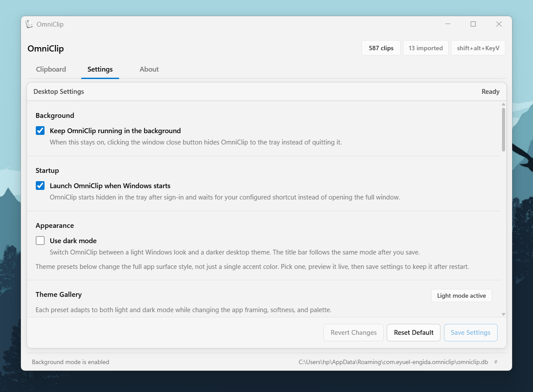533x392 pixels.
Task: Click the settings panel scrollbar thumb
Action: [x=503, y=130]
